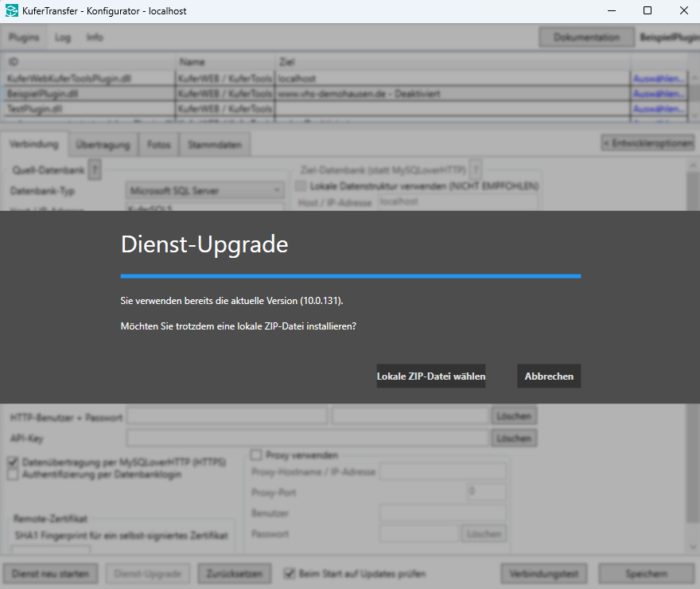Click the proxy Passwort field

[x=419, y=533]
